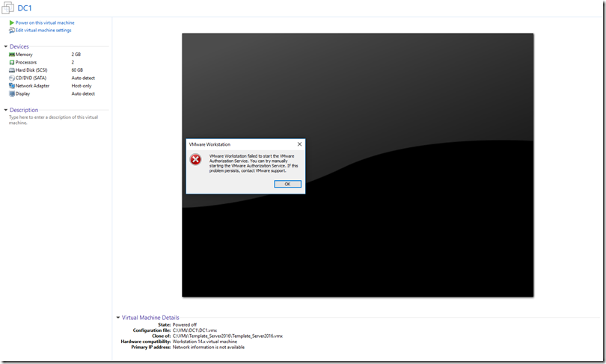This screenshot has width=606, height=364.
Task: Select the Display monitor icon
Action: tap(11, 93)
